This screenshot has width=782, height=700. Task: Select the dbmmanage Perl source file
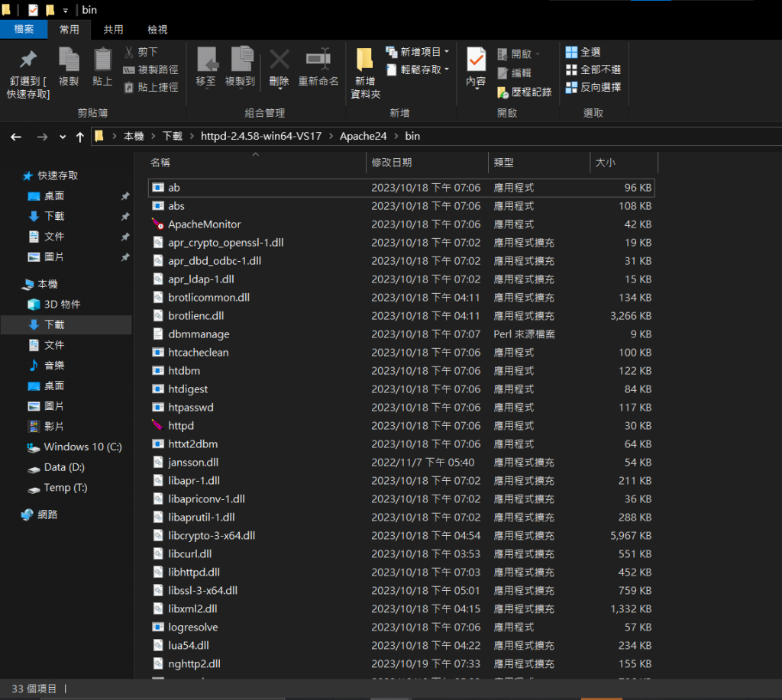[402, 334]
